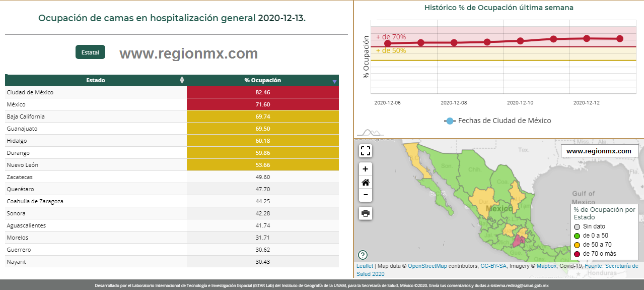
Task: Click the last chart data point after 2020-12-12
Action: click(620, 39)
